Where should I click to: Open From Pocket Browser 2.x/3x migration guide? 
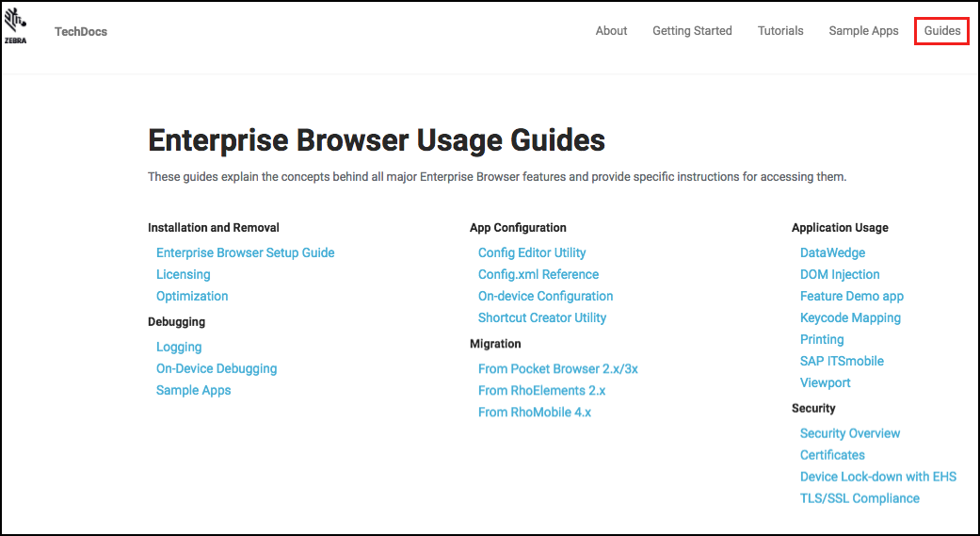[558, 369]
